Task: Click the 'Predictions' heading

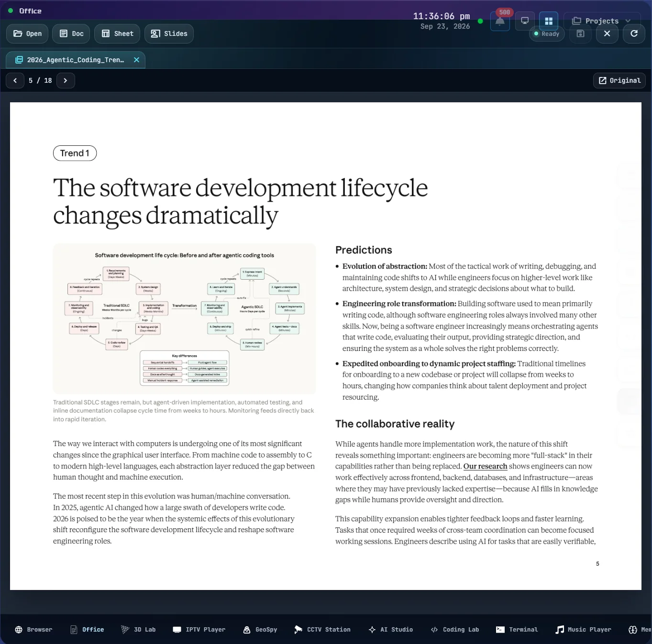Action: tap(364, 250)
